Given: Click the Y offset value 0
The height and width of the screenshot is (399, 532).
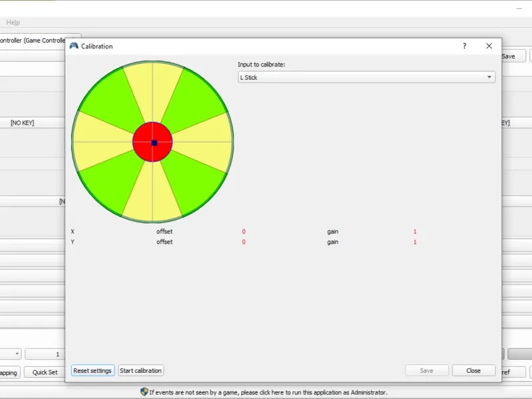Looking at the screenshot, I should click(243, 242).
